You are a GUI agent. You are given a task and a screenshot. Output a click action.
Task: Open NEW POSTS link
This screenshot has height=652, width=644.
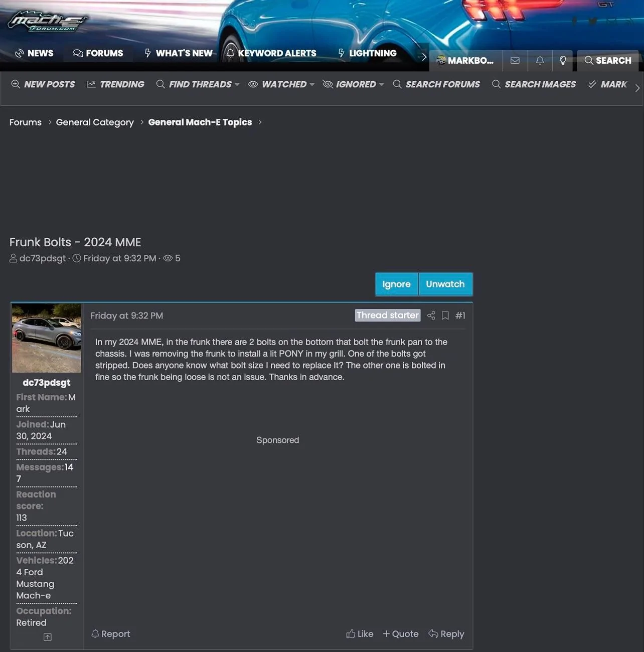pos(43,84)
